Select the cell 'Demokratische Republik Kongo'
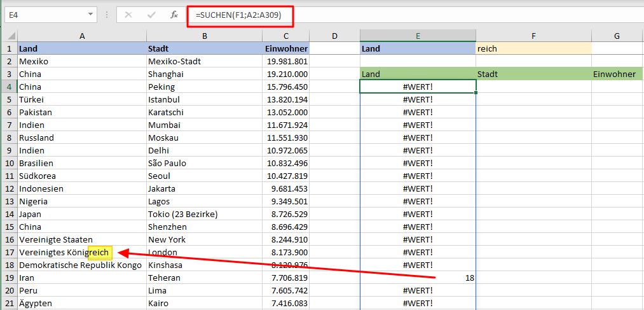This screenshot has height=310, width=644. 81,265
